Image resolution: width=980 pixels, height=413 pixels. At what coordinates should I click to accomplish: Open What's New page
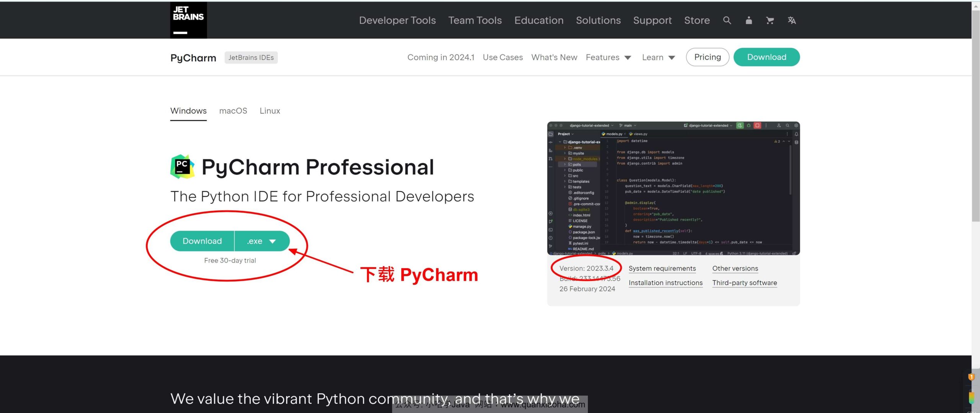pos(554,57)
